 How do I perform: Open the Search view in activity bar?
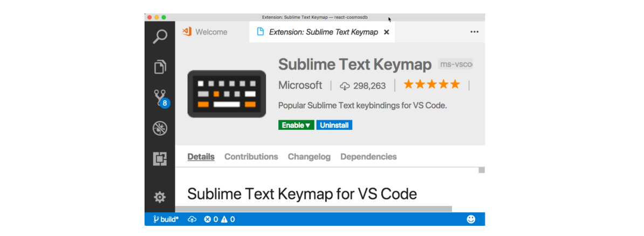(160, 37)
